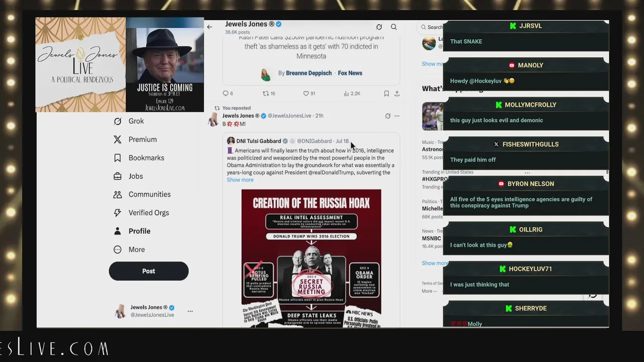The height and width of the screenshot is (362, 644).
Task: Open Premium in the sidebar
Action: [135, 139]
